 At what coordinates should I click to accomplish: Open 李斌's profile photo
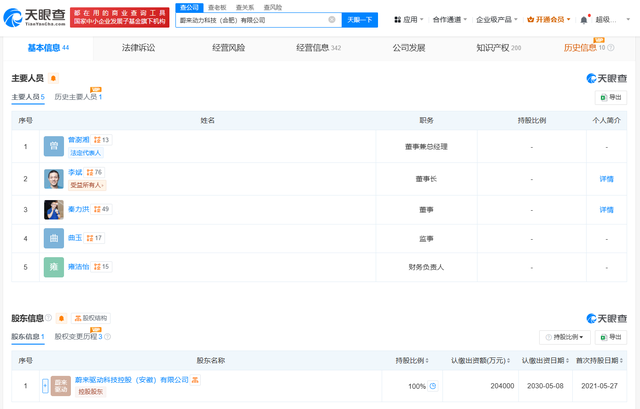click(x=54, y=179)
